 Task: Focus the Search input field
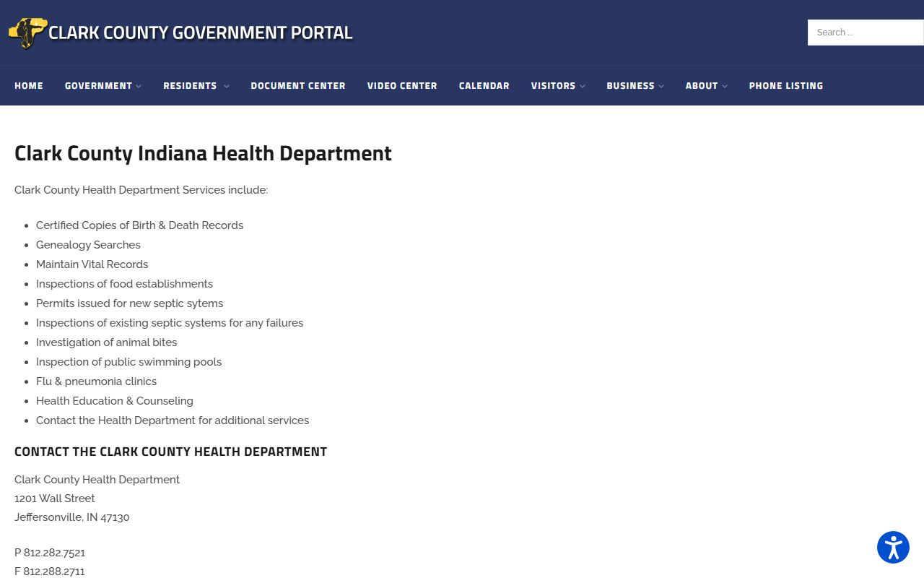(x=866, y=33)
